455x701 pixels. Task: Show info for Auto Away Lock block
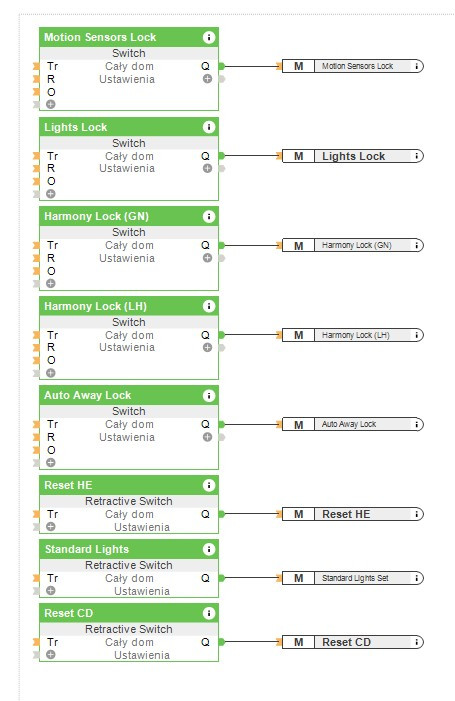(209, 396)
